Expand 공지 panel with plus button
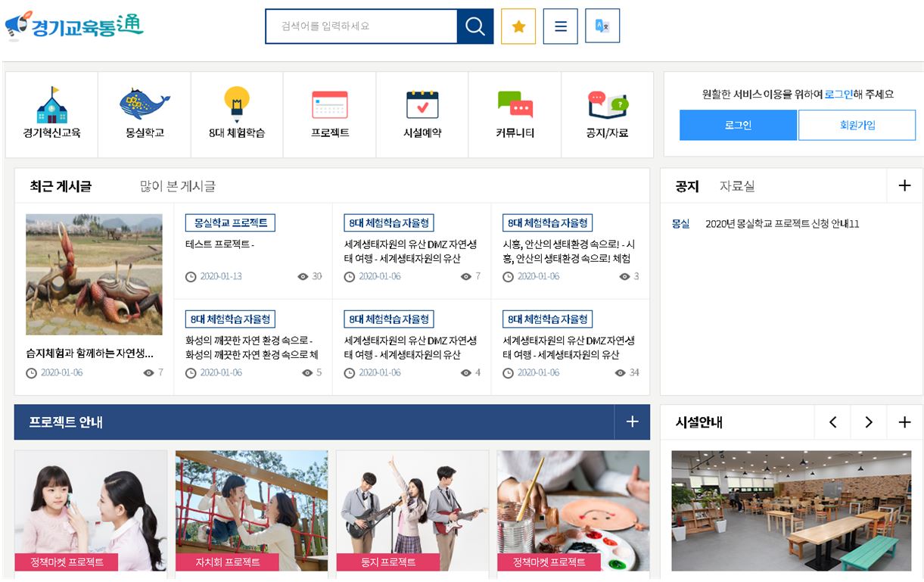The height and width of the screenshot is (582, 924). pyautogui.click(x=904, y=185)
